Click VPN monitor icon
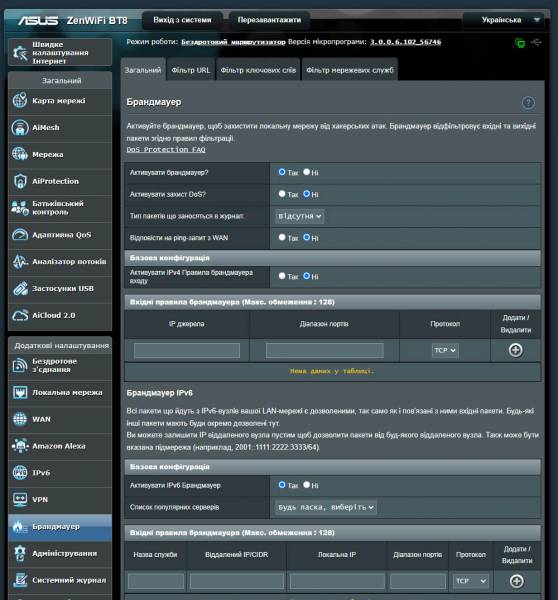 (x=20, y=499)
